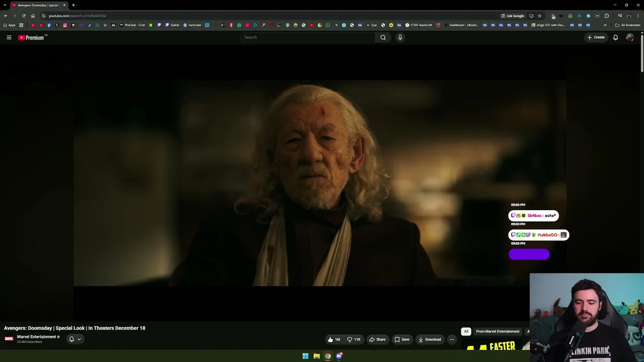Open the install/cast icon beside the bookmark star
Viewport: 644px width, 362px height.
(x=531, y=16)
